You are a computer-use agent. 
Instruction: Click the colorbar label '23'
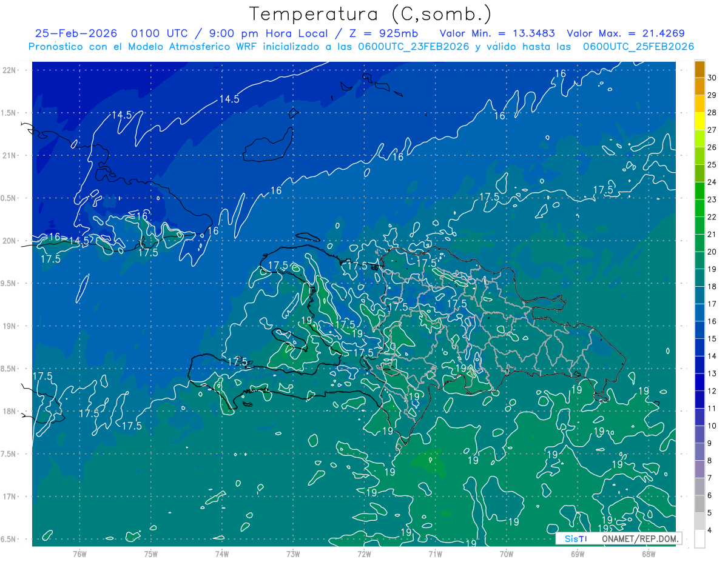[x=712, y=199]
